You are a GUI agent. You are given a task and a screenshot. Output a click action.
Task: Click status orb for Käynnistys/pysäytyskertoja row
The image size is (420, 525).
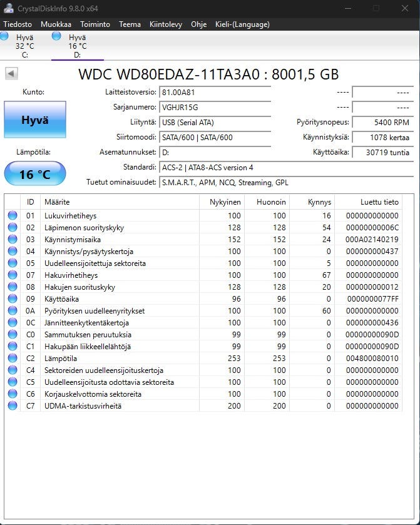pyautogui.click(x=13, y=251)
